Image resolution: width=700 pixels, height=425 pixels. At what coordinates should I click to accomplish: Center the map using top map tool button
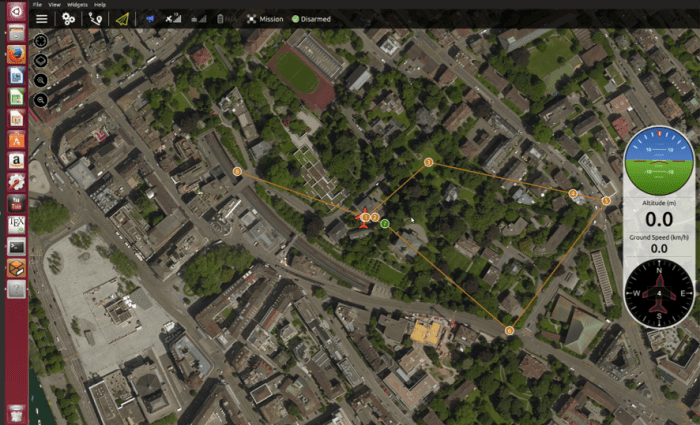point(41,41)
